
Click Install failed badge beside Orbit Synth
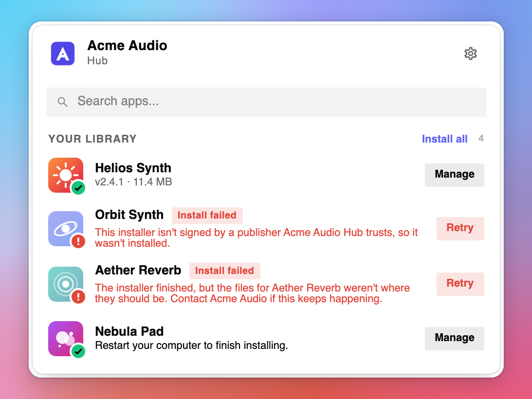pos(207,216)
